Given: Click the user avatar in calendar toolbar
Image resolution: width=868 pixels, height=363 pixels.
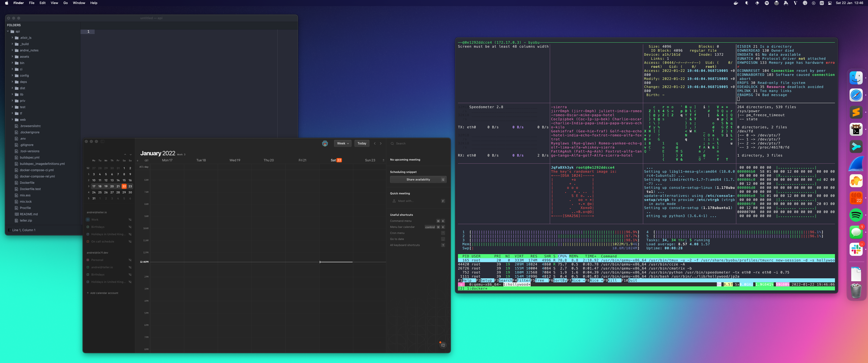Looking at the screenshot, I should tap(325, 143).
